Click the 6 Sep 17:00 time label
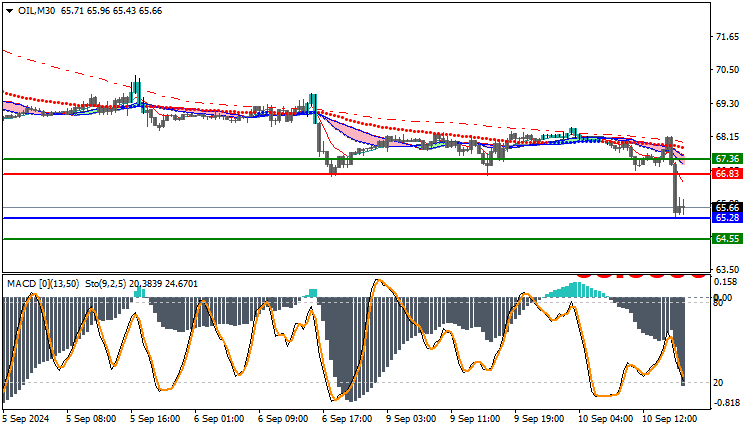Screen dimensions: 750x430 coord(347,419)
